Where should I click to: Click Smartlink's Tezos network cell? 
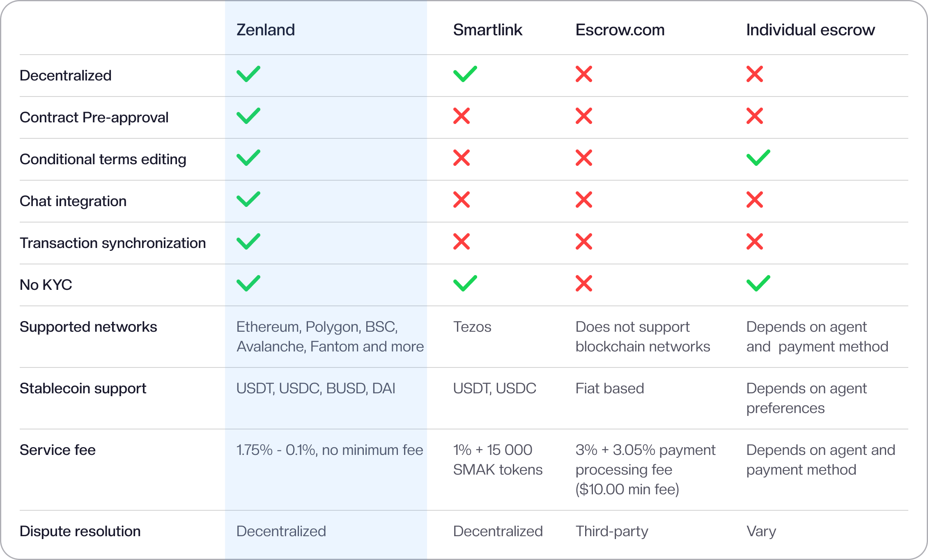point(472,327)
